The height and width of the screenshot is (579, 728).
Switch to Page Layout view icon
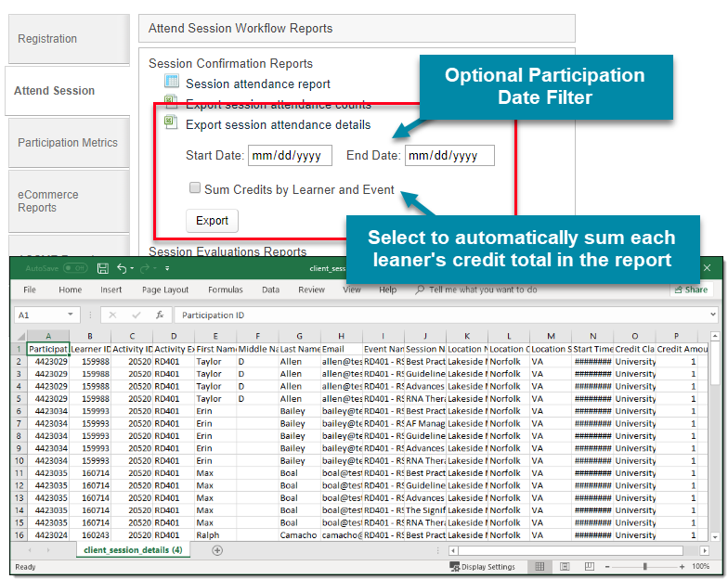tap(565, 566)
